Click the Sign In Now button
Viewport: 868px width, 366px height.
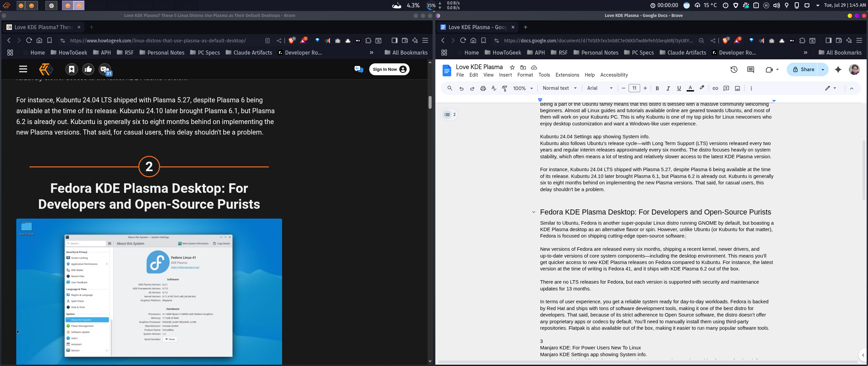(x=389, y=69)
